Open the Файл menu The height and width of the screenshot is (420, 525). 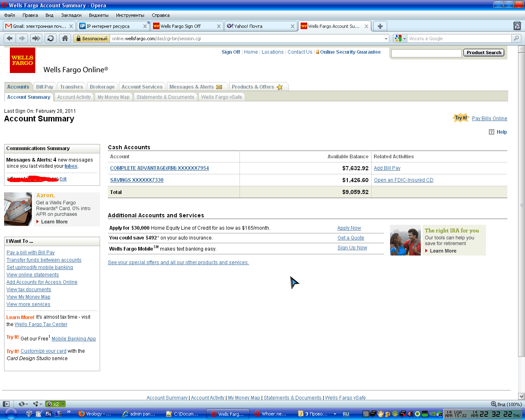click(x=9, y=15)
